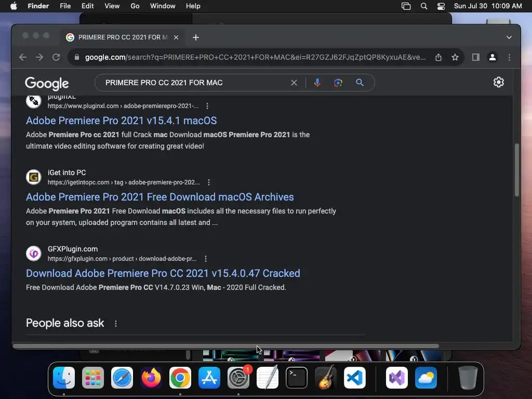Open Weather app in the Dock
The image size is (532, 399).
pos(426,378)
